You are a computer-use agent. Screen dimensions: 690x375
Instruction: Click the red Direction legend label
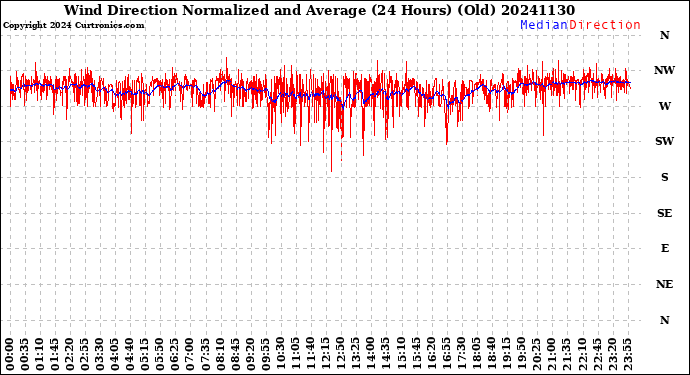[x=605, y=25]
